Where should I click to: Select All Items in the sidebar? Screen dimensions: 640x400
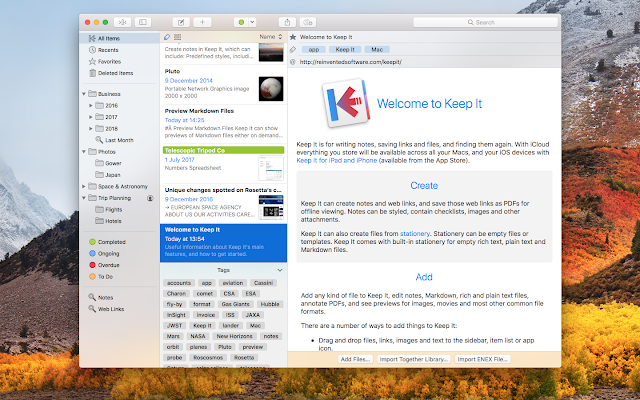119,38
